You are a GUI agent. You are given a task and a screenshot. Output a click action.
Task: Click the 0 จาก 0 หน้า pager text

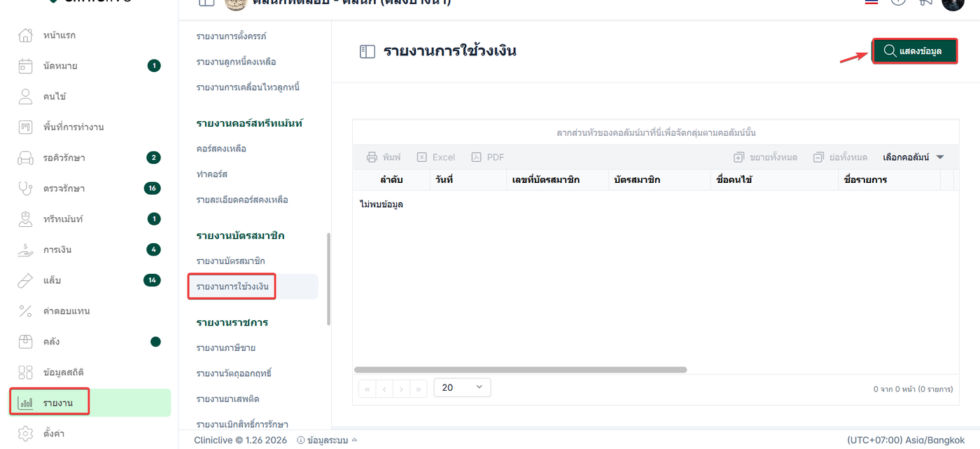click(913, 389)
